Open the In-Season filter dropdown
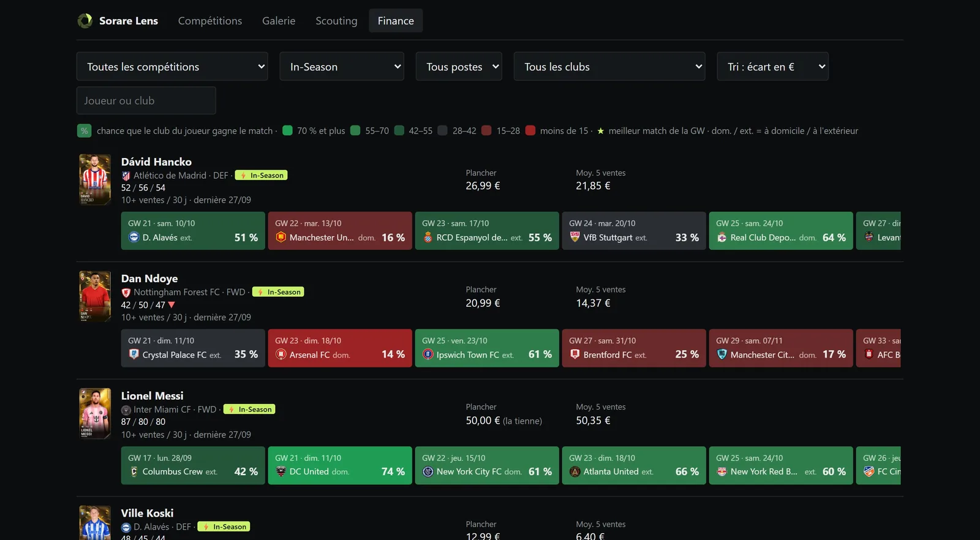The image size is (980, 540). 342,66
